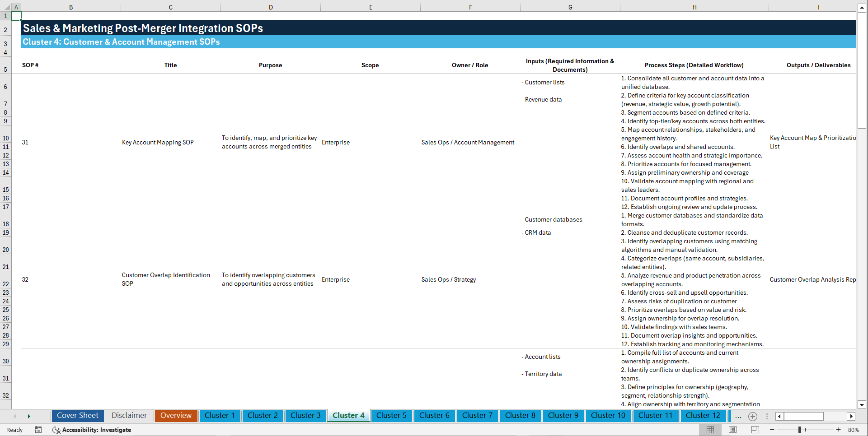Select the Normal view icon
The height and width of the screenshot is (436, 868).
[x=709, y=429]
